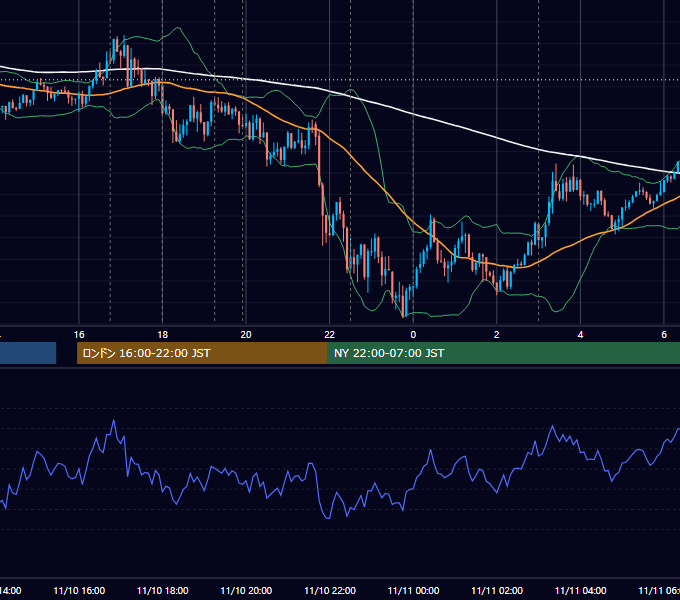Image resolution: width=680 pixels, height=600 pixels.
Task: Click the '4' hour label on the price chart axis
Action: coord(580,335)
